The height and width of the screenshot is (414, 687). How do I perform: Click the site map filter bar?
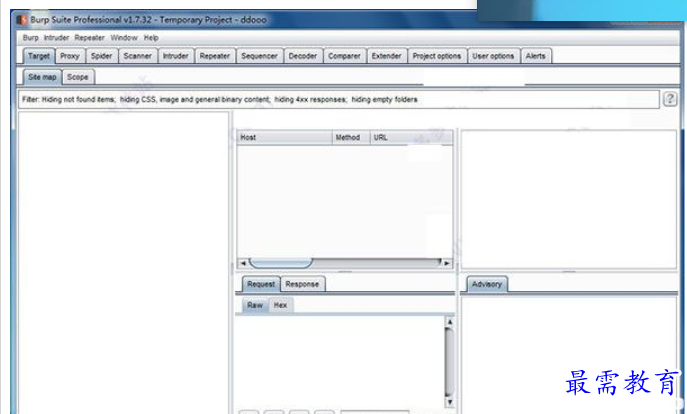pyautogui.click(x=338, y=99)
